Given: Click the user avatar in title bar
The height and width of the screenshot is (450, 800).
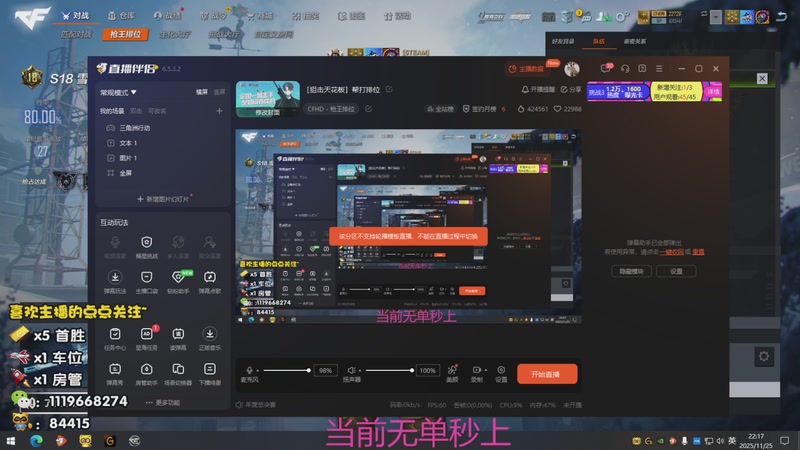Looking at the screenshot, I should [572, 68].
